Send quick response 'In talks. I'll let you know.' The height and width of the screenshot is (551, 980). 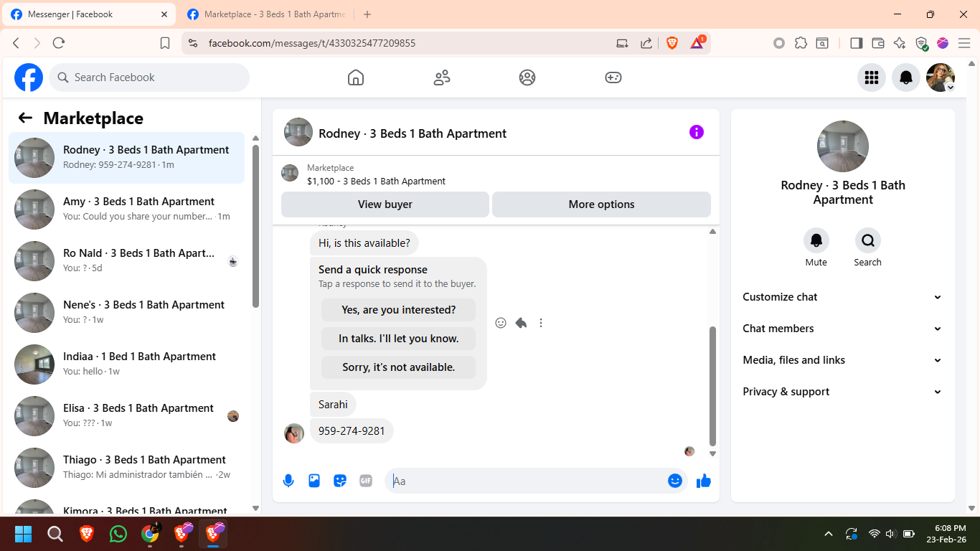[398, 339]
